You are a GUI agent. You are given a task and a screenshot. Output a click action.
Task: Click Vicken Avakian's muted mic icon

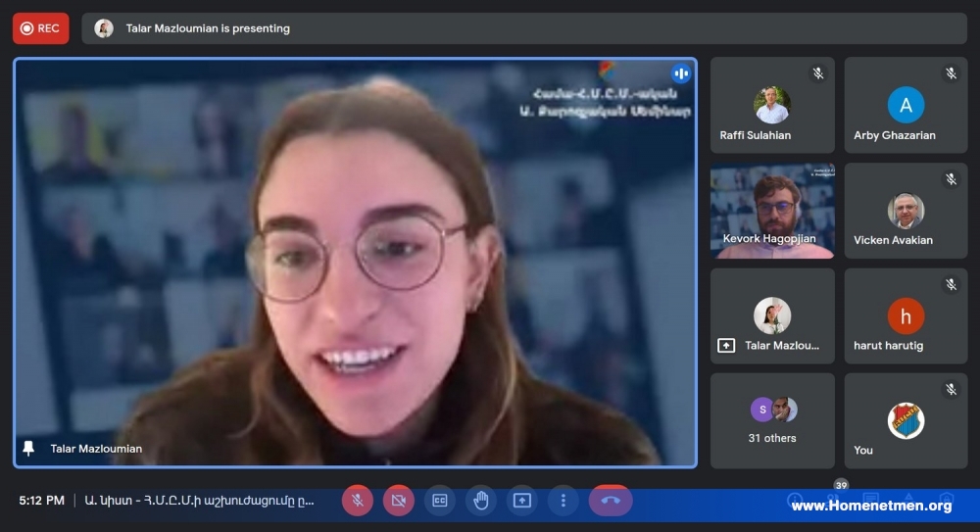951,179
